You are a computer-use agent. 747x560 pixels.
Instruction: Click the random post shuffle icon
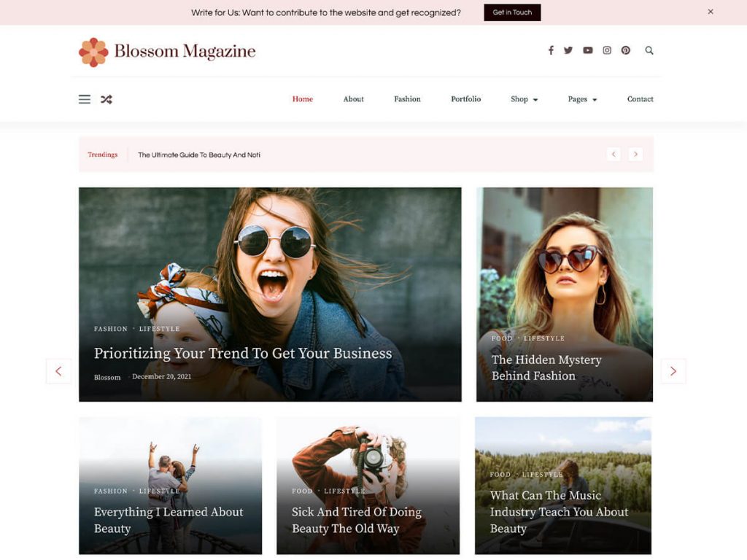[x=107, y=98]
